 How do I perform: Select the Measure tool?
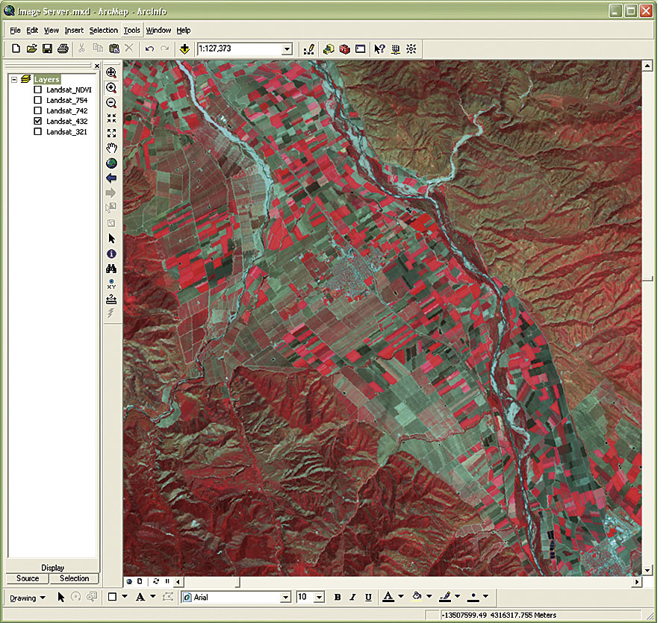pos(111,299)
